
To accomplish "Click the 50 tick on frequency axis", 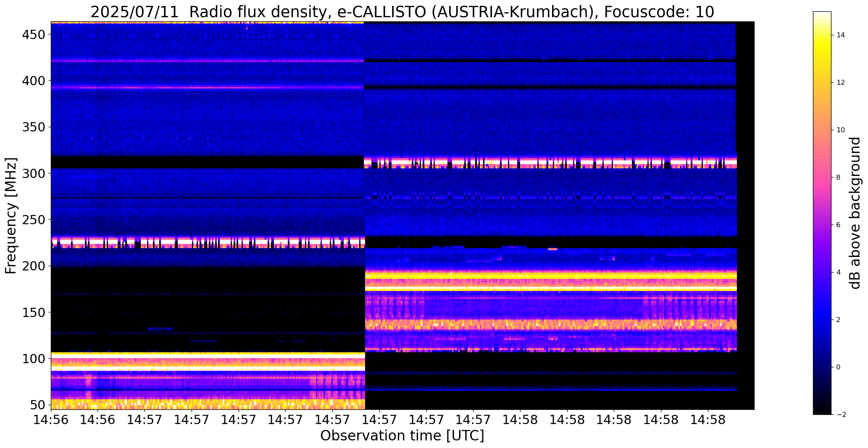I will [38, 405].
